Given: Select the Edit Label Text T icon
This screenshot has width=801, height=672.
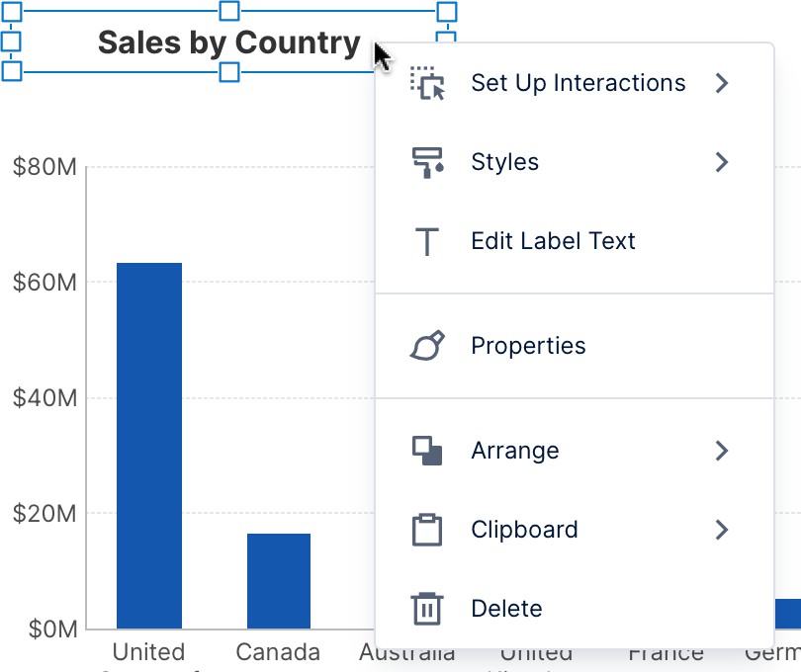Looking at the screenshot, I should (x=425, y=240).
